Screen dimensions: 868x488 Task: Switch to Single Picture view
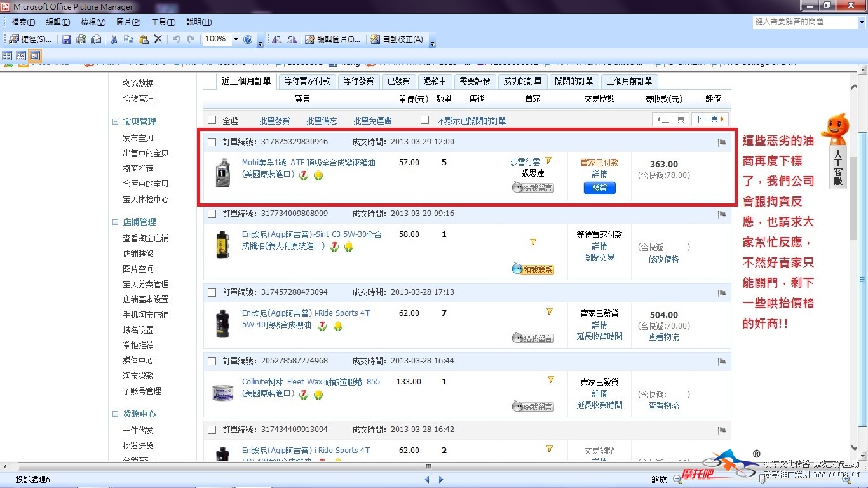pos(34,56)
